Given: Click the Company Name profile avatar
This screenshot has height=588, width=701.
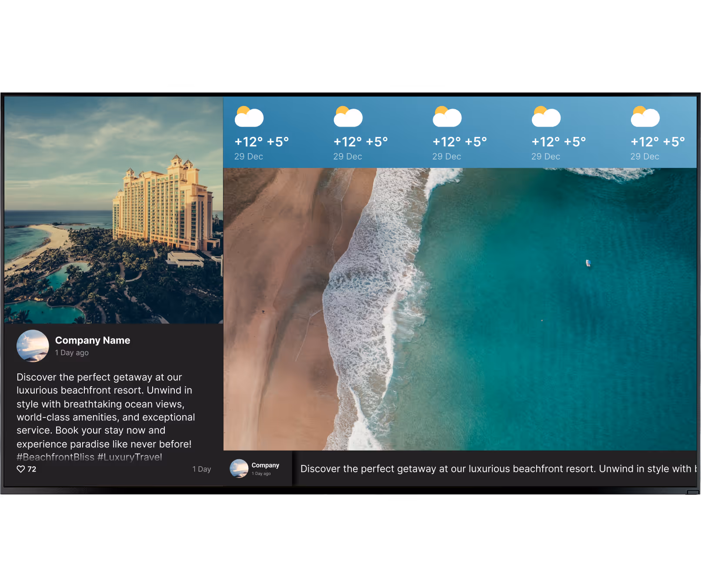Looking at the screenshot, I should coord(33,346).
